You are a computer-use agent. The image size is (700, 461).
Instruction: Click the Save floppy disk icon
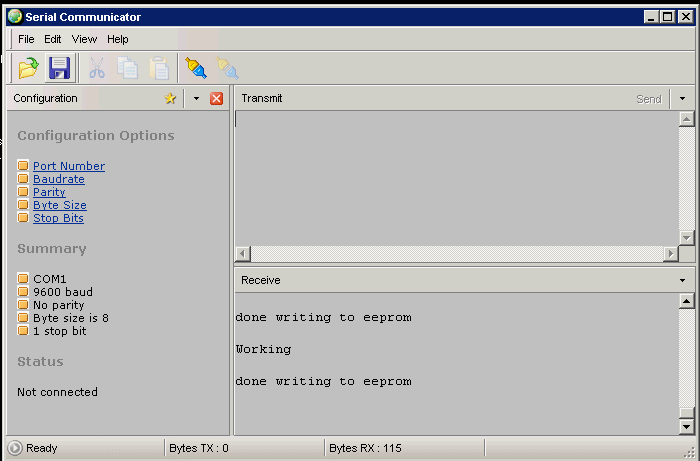point(60,68)
